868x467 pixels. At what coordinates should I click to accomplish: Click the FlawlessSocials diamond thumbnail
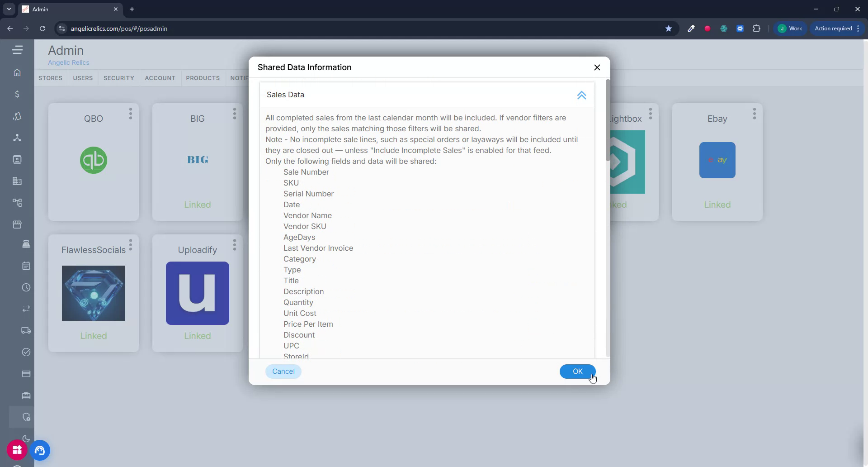(94, 293)
